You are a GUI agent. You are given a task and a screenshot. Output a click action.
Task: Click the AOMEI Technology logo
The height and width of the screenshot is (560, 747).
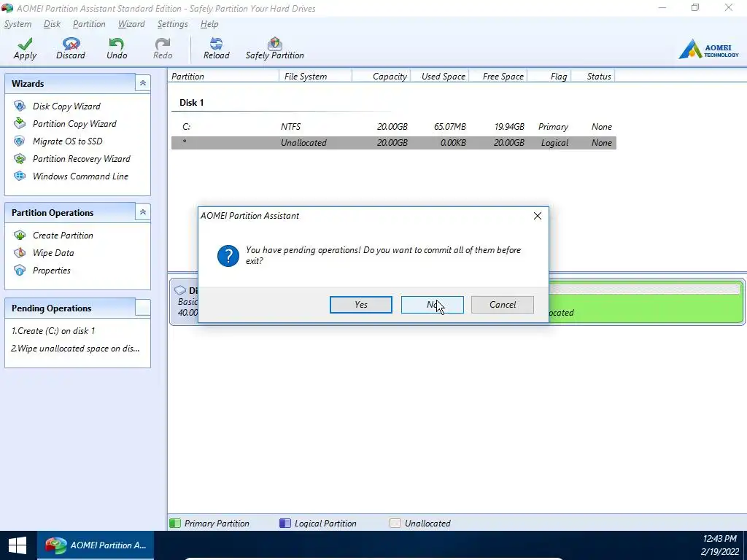pyautogui.click(x=708, y=49)
